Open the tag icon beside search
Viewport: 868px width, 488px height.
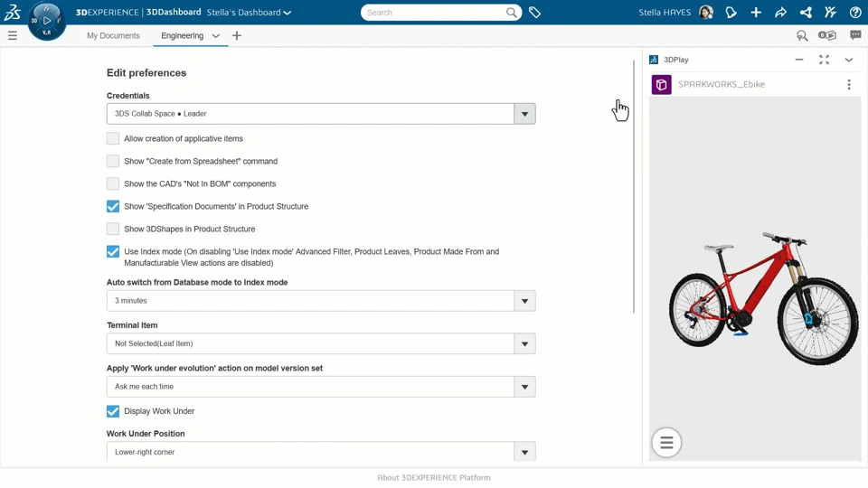point(534,12)
